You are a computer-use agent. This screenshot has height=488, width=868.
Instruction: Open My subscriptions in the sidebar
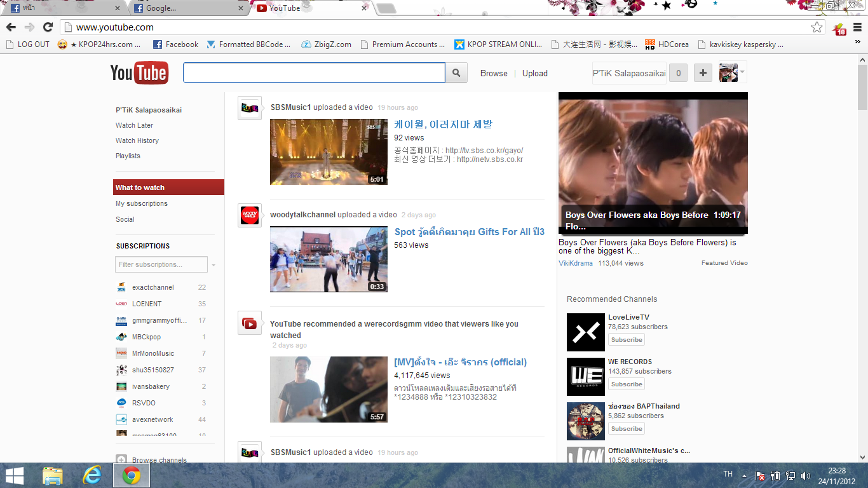point(142,203)
